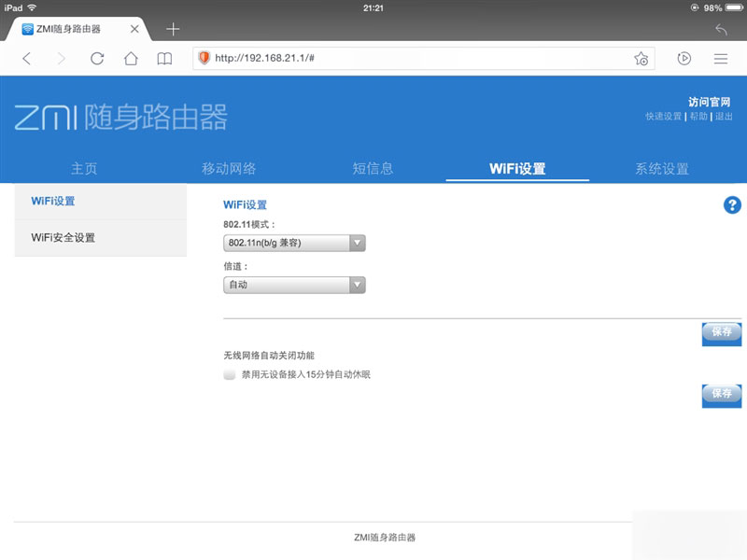The image size is (747, 560).
Task: Click the back arrow in the toolbar
Action: coord(25,58)
